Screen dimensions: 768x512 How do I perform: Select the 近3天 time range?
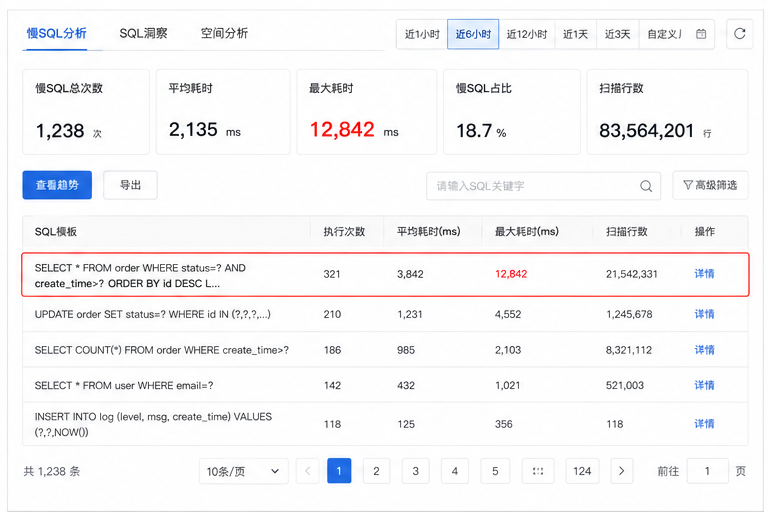(618, 34)
